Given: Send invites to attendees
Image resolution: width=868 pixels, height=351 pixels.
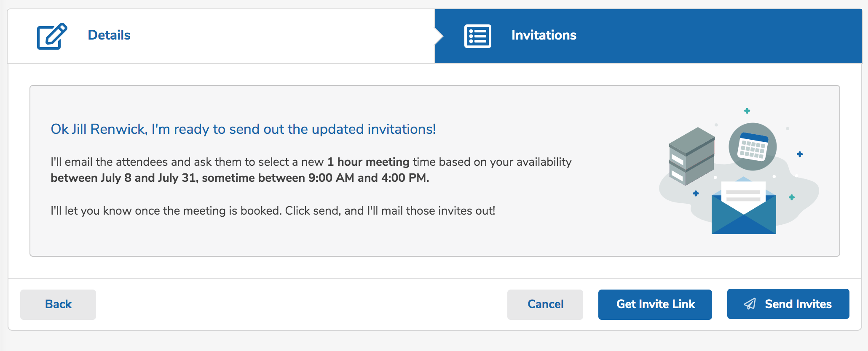Looking at the screenshot, I should tap(788, 304).
